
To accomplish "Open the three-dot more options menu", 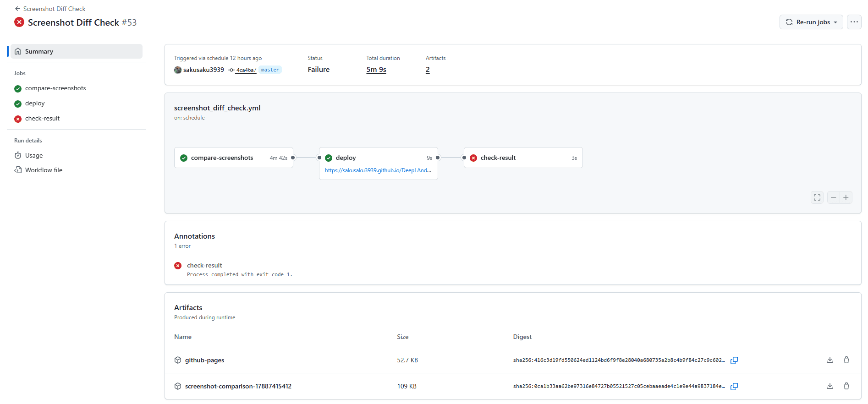I will point(854,22).
